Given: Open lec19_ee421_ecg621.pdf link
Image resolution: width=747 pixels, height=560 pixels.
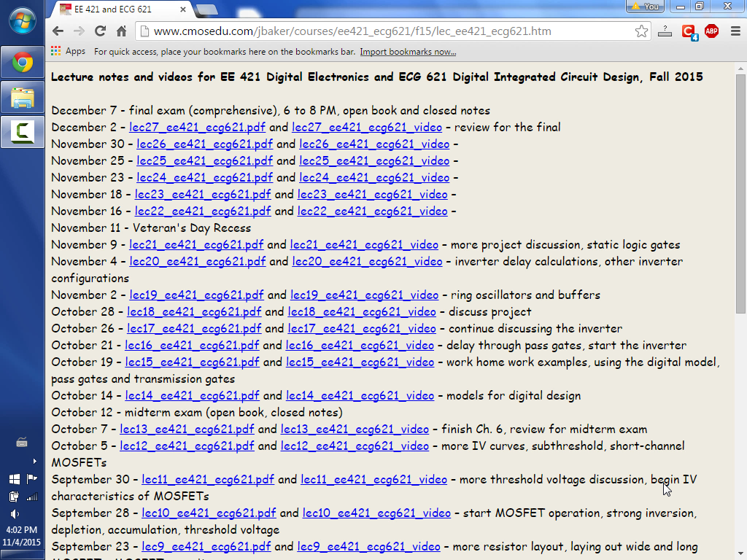Looking at the screenshot, I should tap(196, 295).
